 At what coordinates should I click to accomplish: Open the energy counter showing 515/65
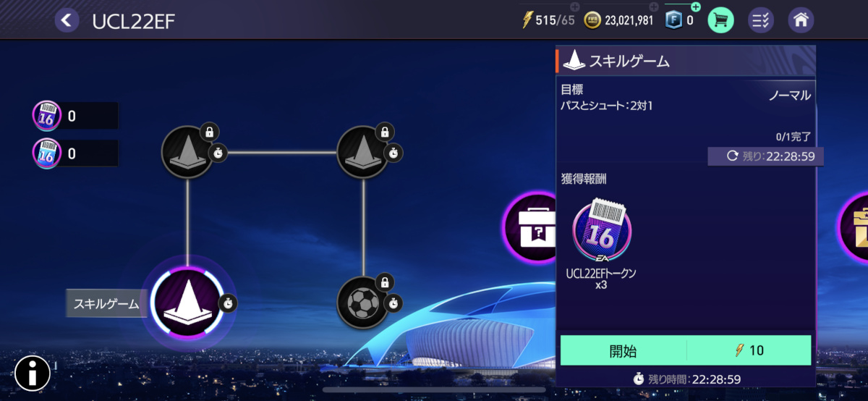pyautogui.click(x=548, y=20)
